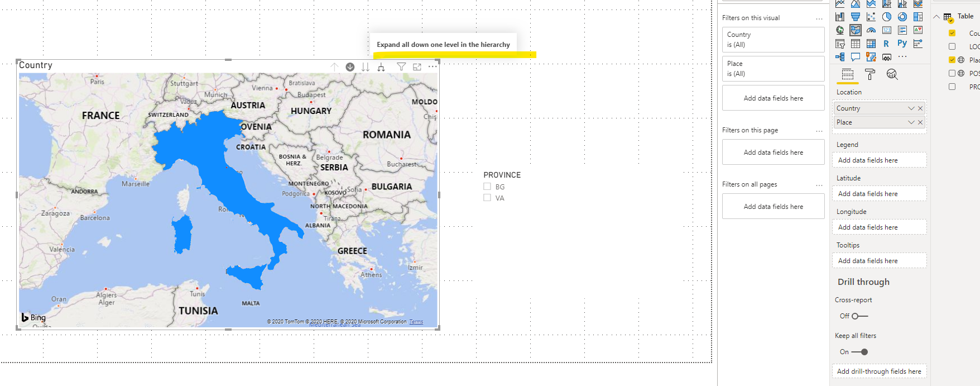
Task: Check the VA province checkbox
Action: click(x=487, y=198)
